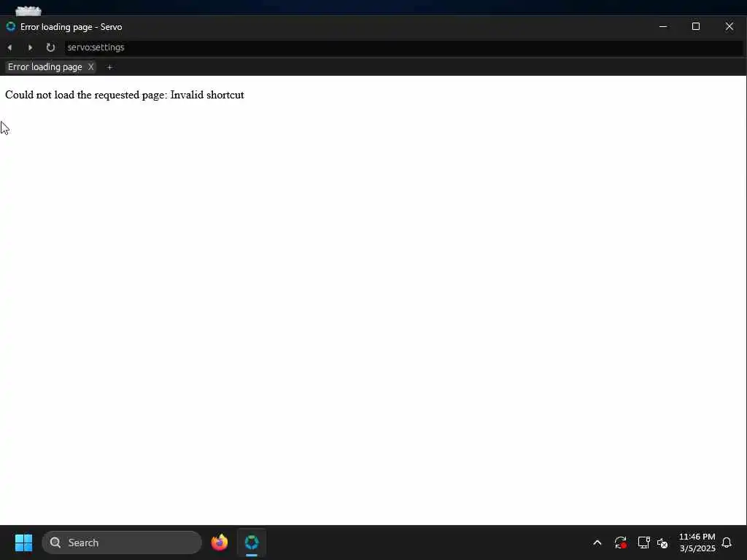Maximize the Servo window
The image size is (747, 560).
pos(695,27)
